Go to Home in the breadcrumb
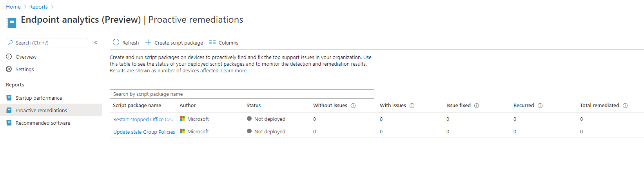 pos(13,7)
